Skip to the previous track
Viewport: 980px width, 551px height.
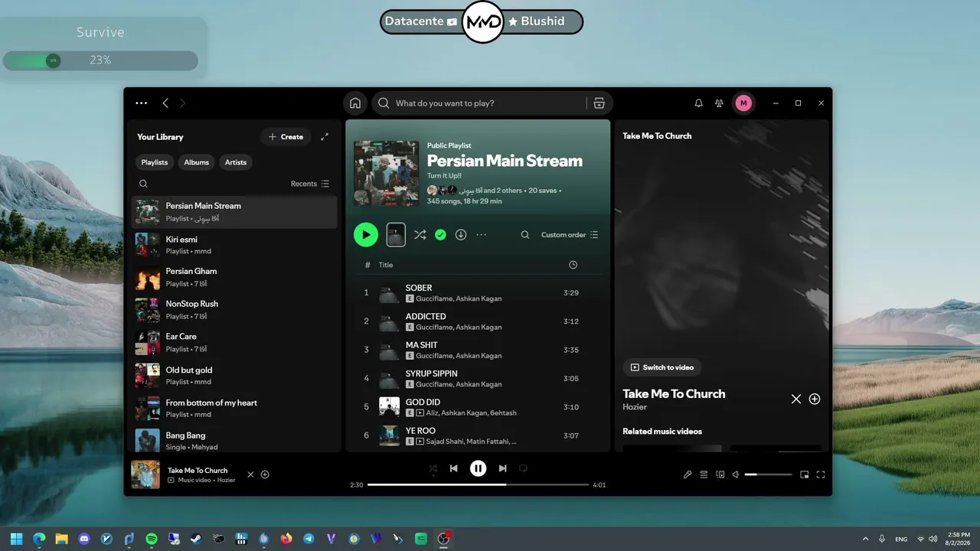pos(454,468)
